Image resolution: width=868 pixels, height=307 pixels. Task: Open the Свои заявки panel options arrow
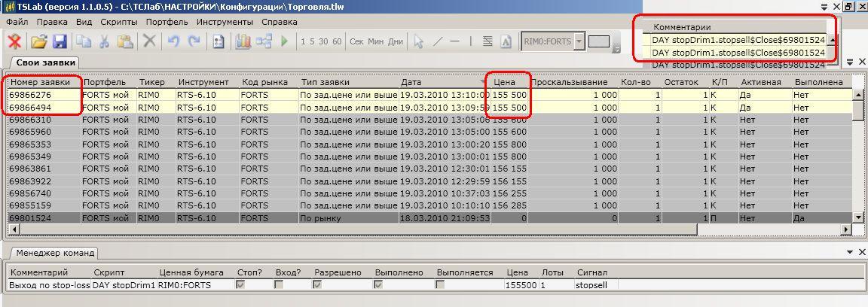point(851,62)
